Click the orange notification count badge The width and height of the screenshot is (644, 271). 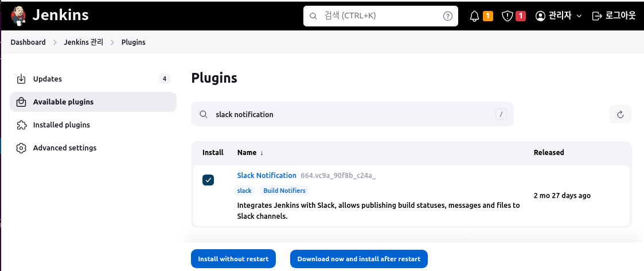click(x=487, y=16)
